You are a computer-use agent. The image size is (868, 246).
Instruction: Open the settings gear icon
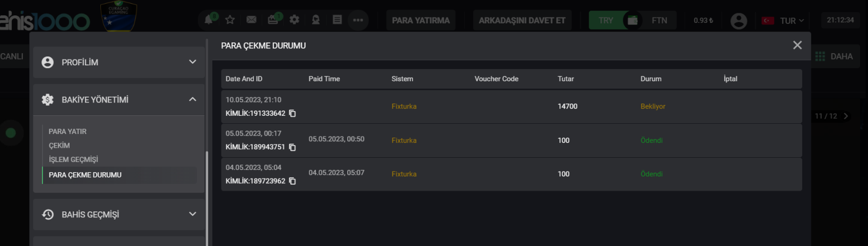(x=294, y=20)
